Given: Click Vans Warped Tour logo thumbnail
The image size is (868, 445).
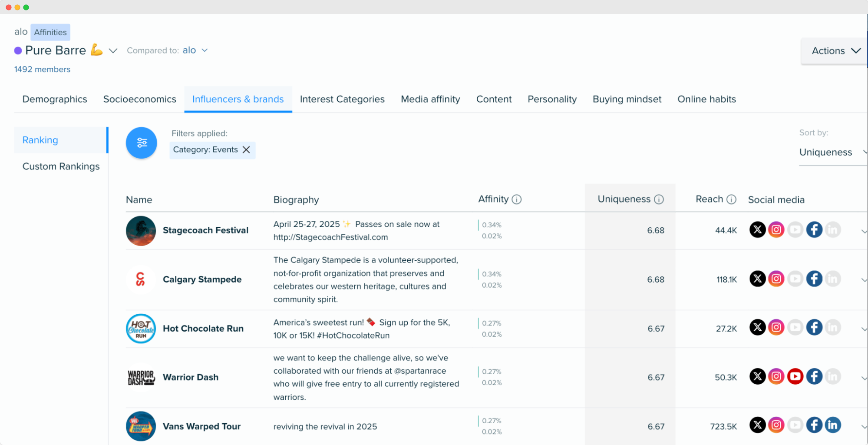Looking at the screenshot, I should 141,426.
